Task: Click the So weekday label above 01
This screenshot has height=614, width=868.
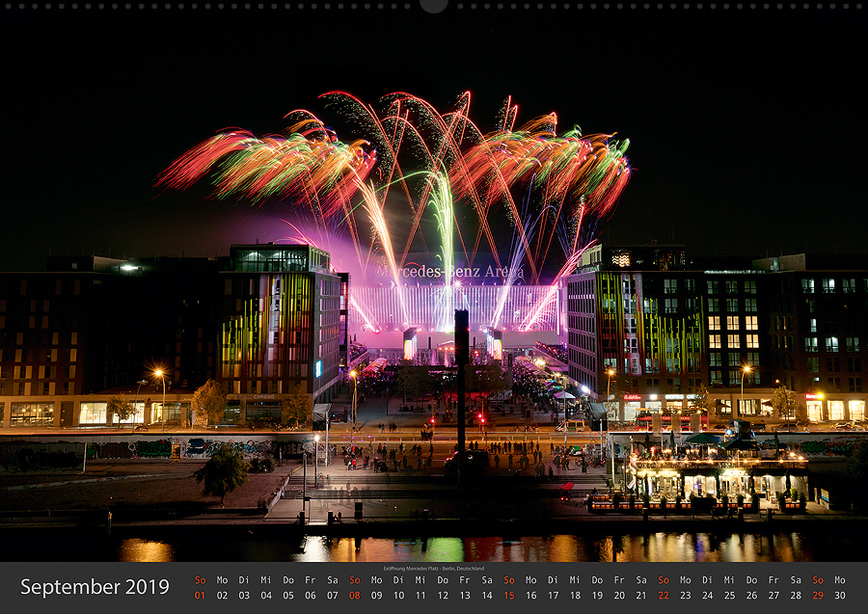Action: [x=200, y=580]
